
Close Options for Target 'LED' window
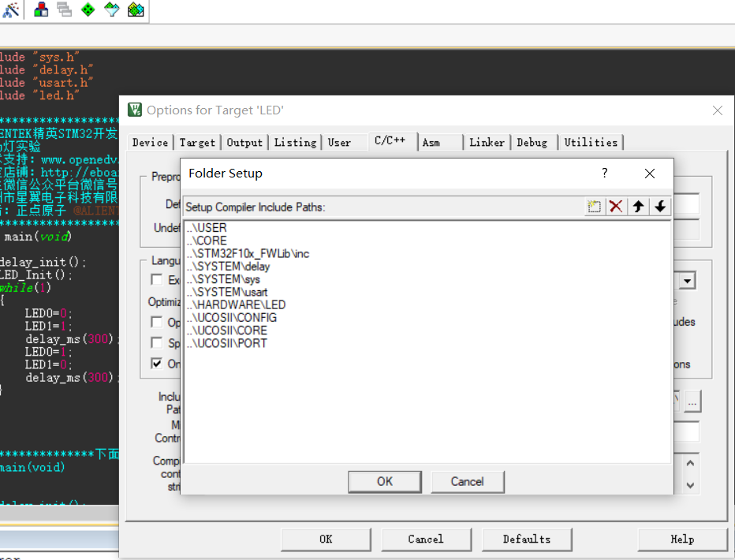[717, 110]
